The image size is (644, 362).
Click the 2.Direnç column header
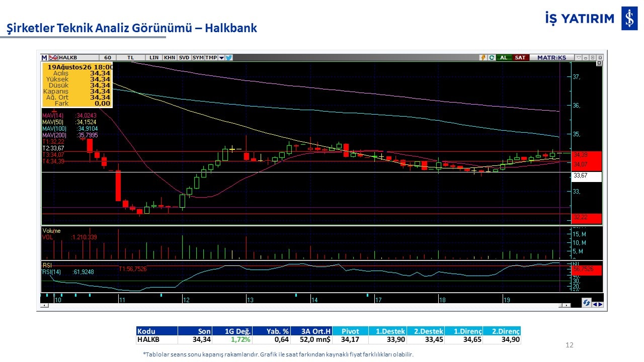(502, 331)
